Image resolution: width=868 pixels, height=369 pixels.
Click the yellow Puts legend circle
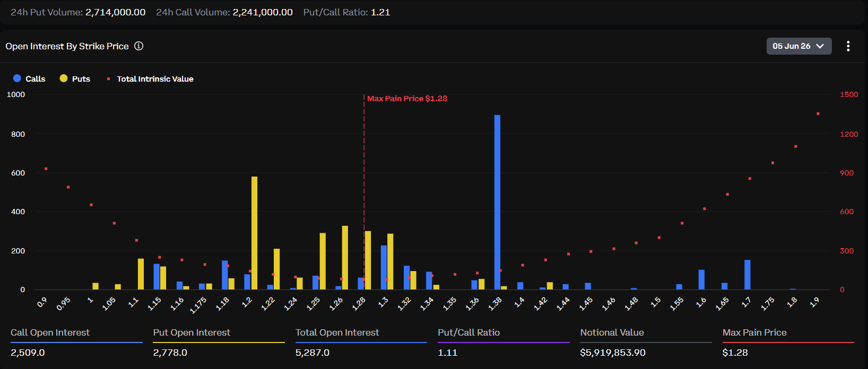click(x=64, y=78)
